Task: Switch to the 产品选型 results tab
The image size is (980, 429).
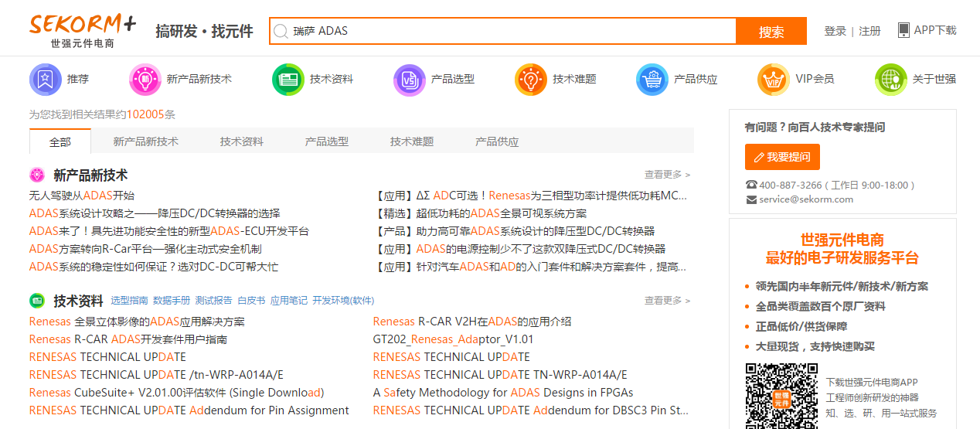Action: point(326,141)
